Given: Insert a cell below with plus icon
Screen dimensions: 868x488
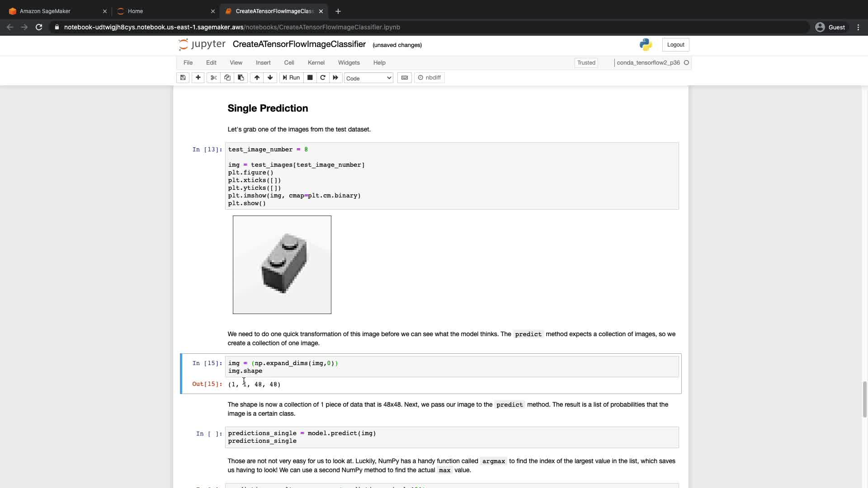Looking at the screenshot, I should pos(198,78).
